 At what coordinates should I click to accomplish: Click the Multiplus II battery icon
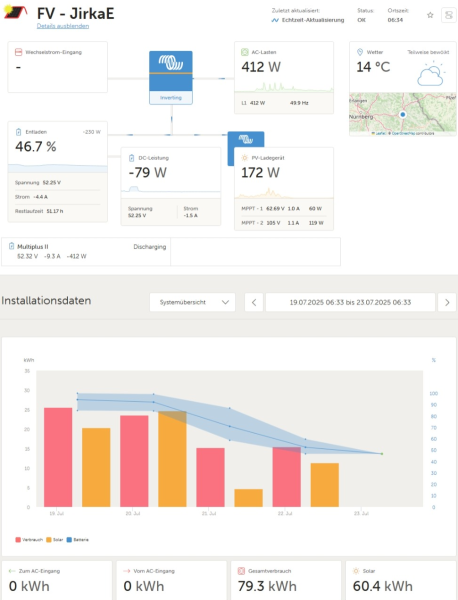click(x=11, y=246)
